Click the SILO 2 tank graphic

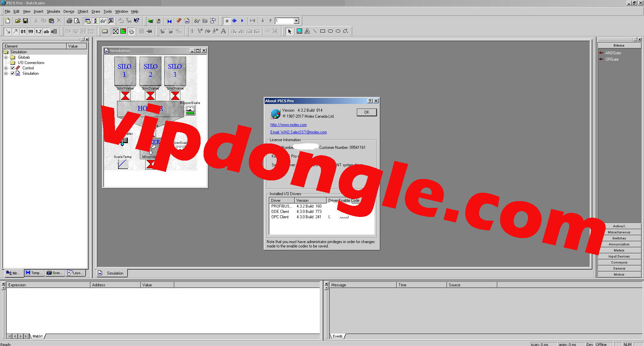pos(151,71)
